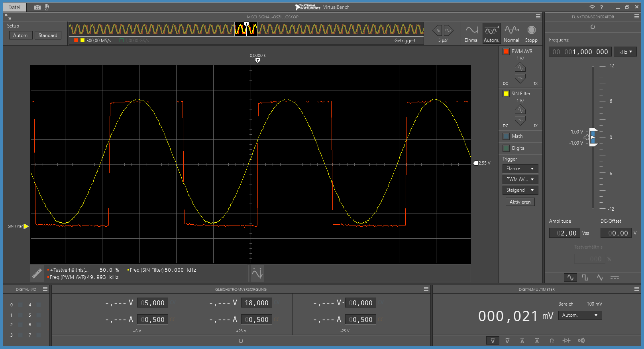644x349 pixels.
Task: Select the square waveform for the generator
Action: (x=585, y=278)
